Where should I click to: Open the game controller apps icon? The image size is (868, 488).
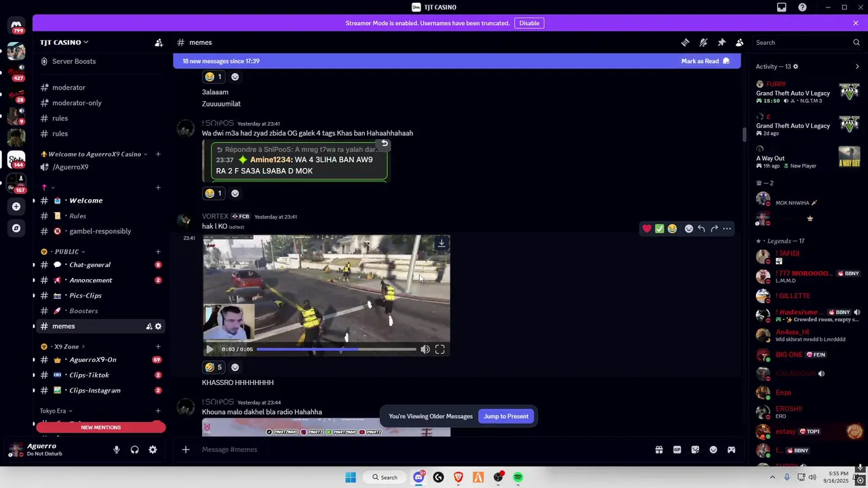[x=731, y=449]
